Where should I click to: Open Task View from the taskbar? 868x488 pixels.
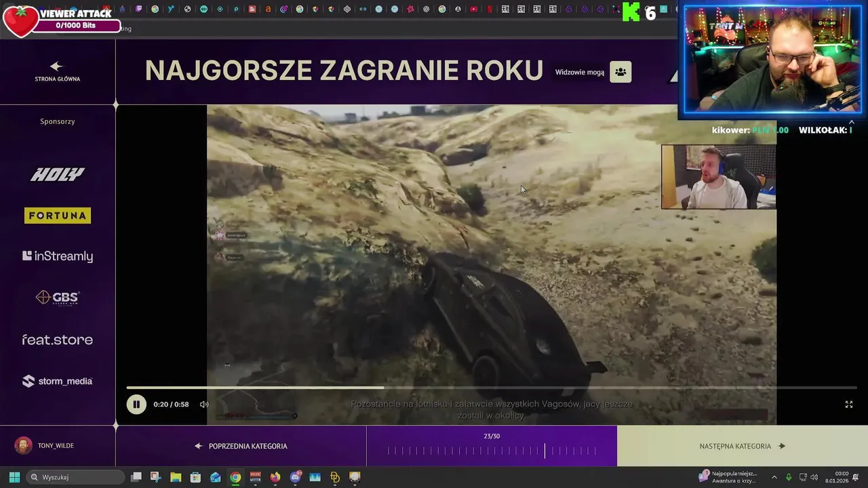(x=136, y=477)
